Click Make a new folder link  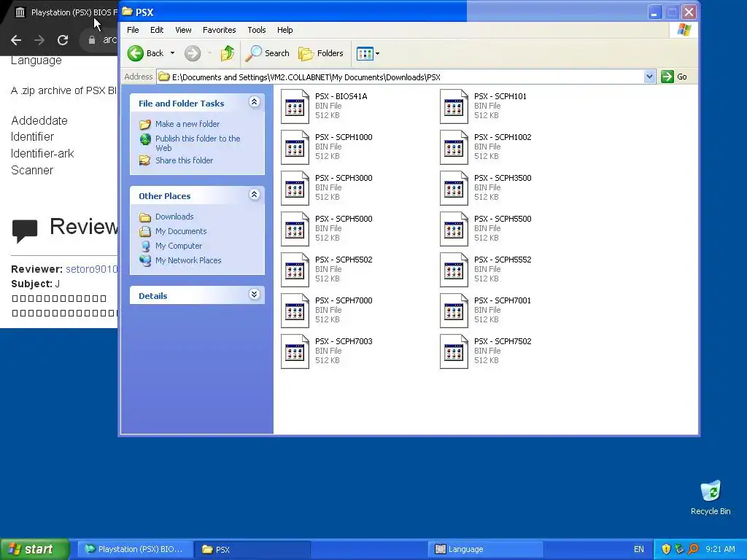187,124
